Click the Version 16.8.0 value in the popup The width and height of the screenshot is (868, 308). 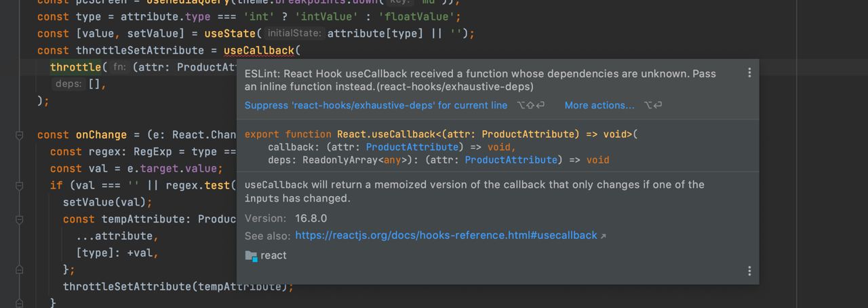click(311, 218)
